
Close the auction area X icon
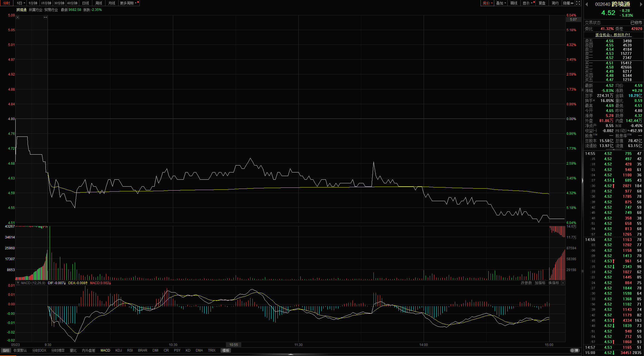18,17
